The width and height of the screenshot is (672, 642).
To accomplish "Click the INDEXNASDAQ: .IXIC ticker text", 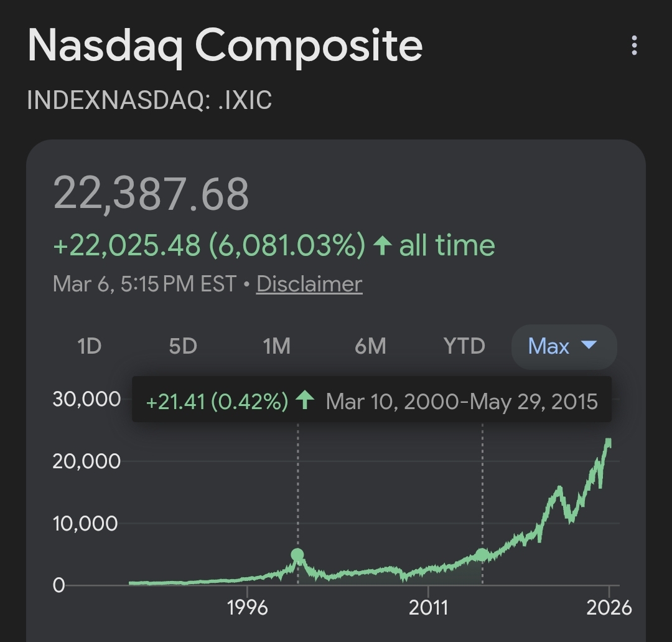I will point(149,100).
